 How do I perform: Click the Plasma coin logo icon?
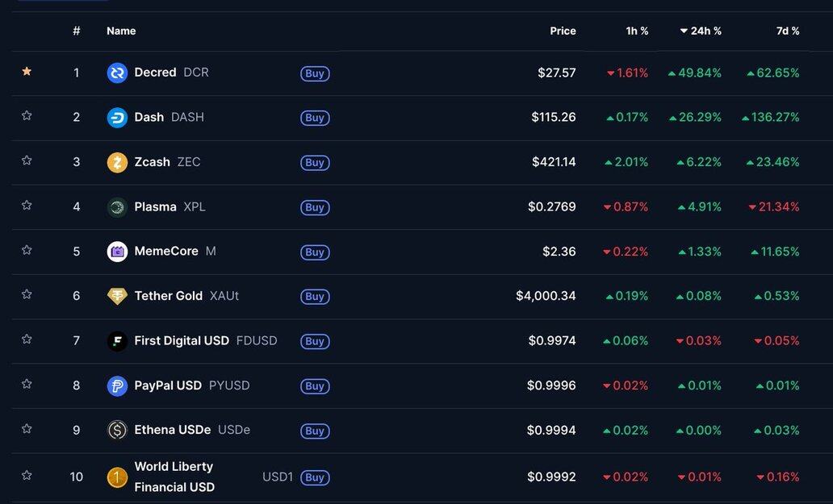click(x=117, y=207)
